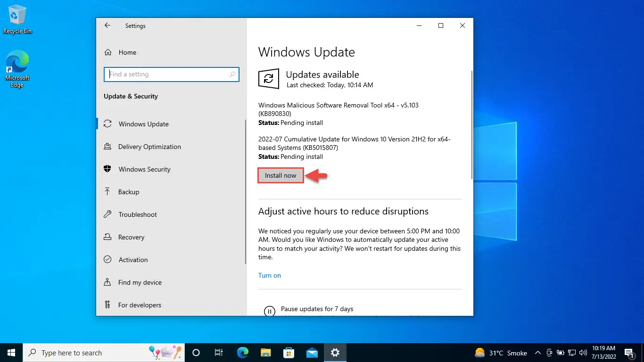Open the clock showing 10:19 AM
Screen dimensions: 644x362
603,353
